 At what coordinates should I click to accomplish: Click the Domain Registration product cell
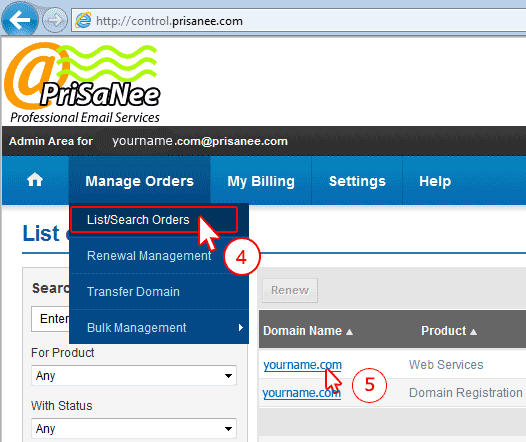[x=466, y=393]
